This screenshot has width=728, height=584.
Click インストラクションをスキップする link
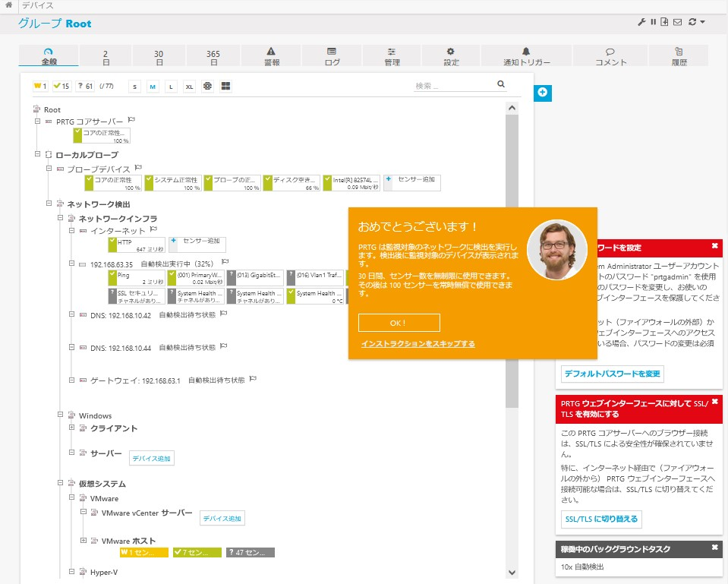pos(418,344)
